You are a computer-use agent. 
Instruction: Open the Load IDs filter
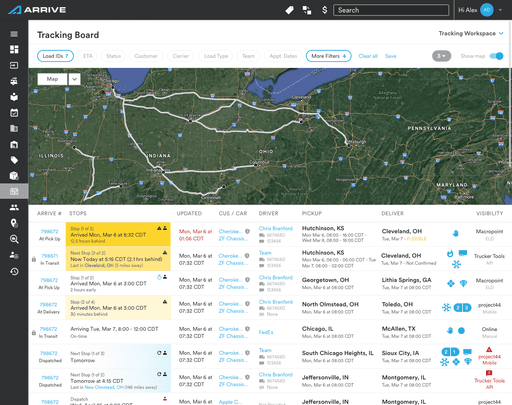click(x=55, y=56)
